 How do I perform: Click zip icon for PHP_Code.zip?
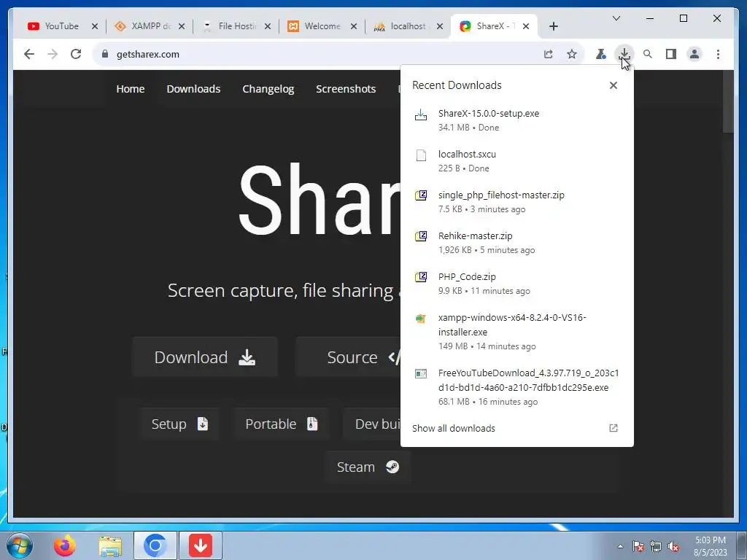pyautogui.click(x=421, y=277)
